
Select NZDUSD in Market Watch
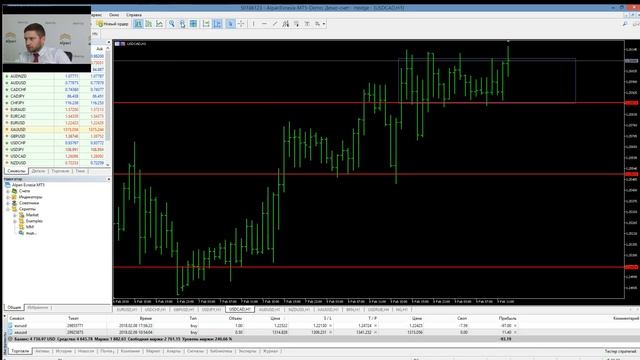tap(55, 162)
